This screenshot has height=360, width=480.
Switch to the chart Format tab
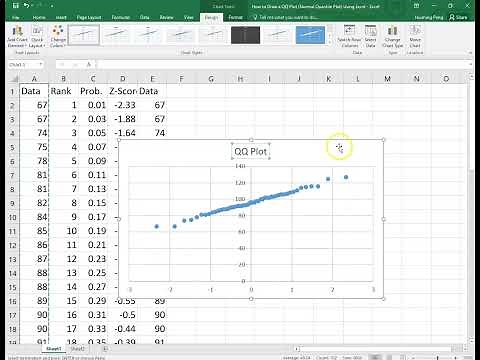pyautogui.click(x=235, y=17)
